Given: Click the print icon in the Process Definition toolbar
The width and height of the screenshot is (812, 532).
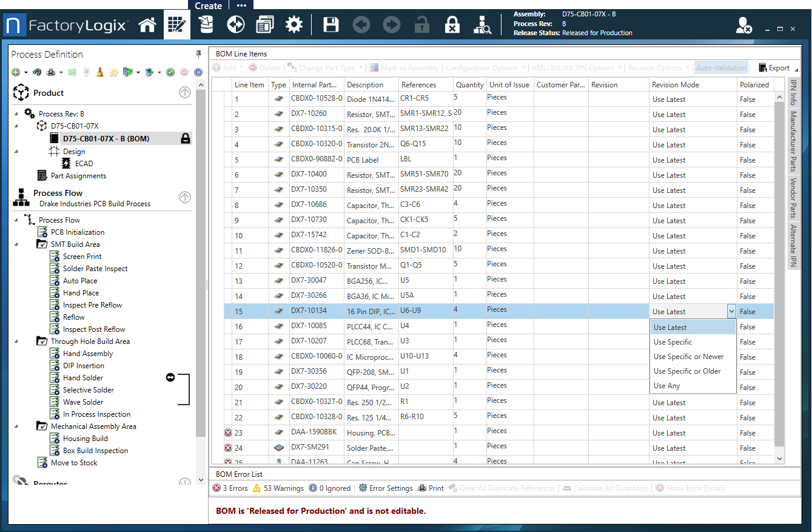Looking at the screenshot, I should [51, 72].
